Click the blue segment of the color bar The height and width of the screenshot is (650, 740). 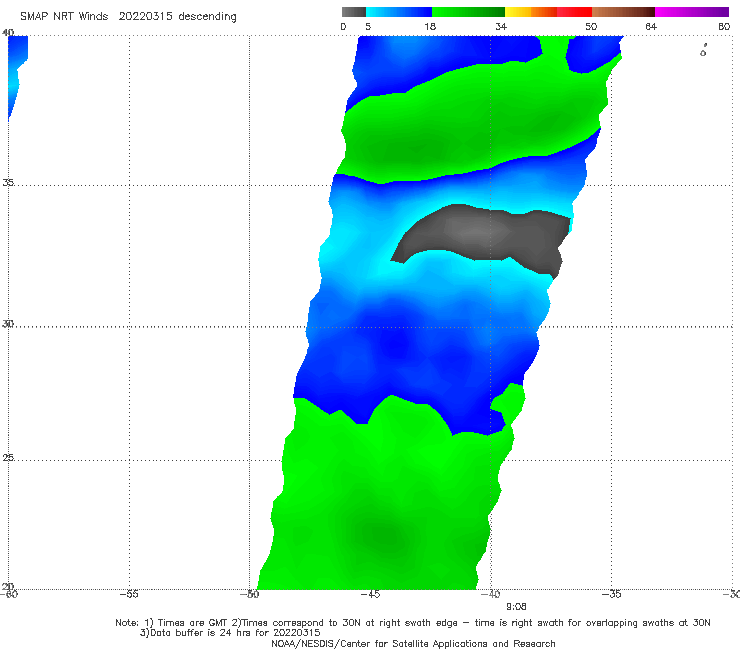399,12
